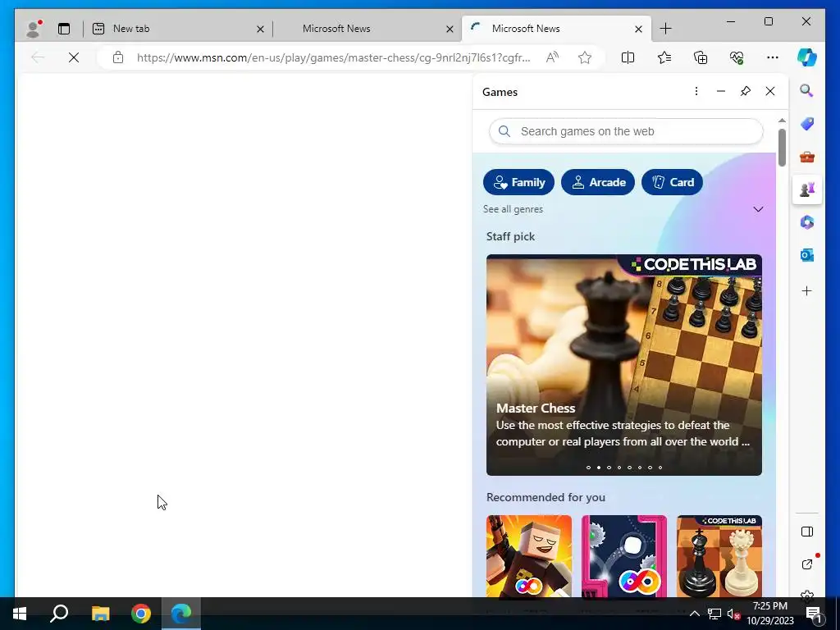Open sidebar Tools briefcase icon
The width and height of the screenshot is (840, 630).
click(x=807, y=157)
